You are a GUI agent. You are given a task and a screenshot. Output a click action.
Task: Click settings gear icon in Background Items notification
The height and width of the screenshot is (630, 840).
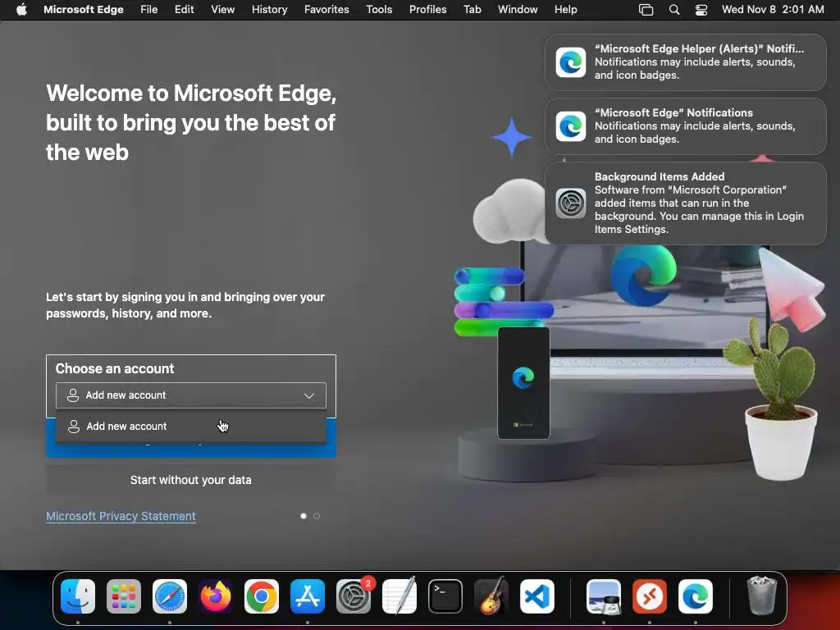(x=571, y=203)
